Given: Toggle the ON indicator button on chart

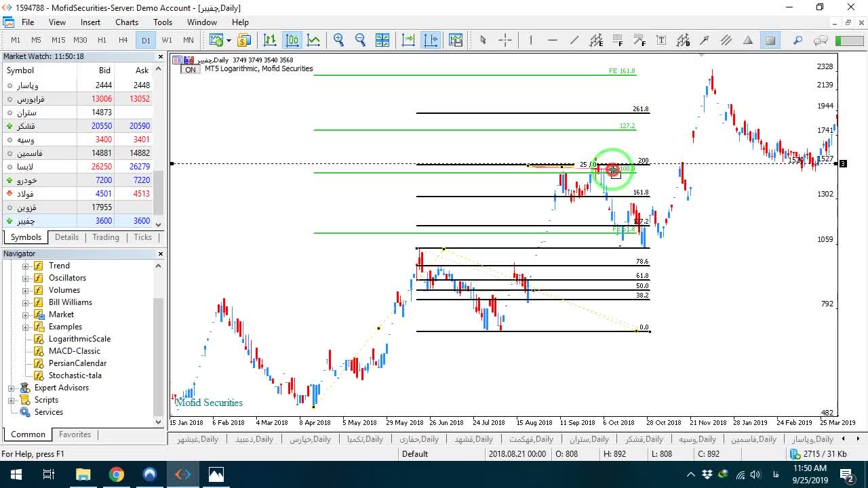Looking at the screenshot, I should click(x=191, y=70).
